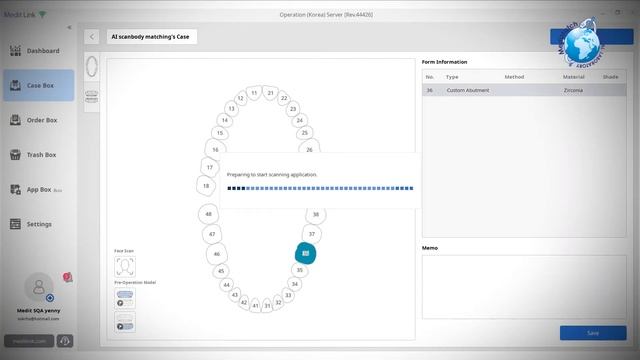Select tooth 35 on the chart
The width and height of the screenshot is (640, 360).
(300, 270)
